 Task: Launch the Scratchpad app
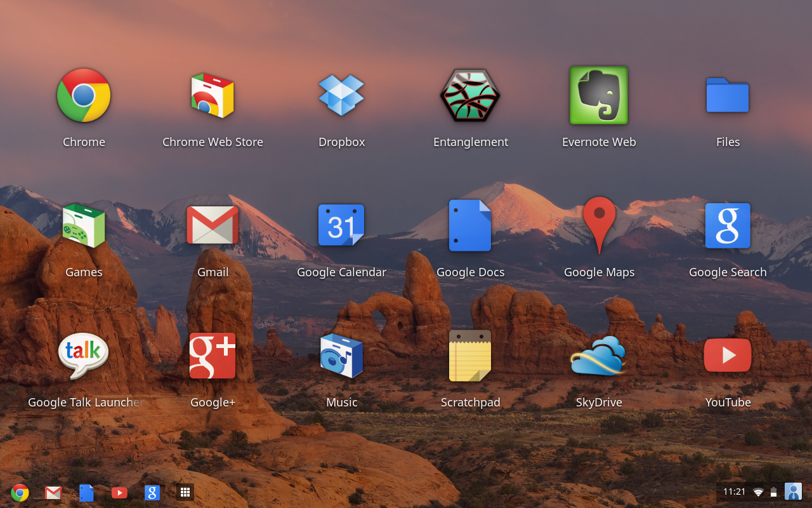click(x=470, y=356)
